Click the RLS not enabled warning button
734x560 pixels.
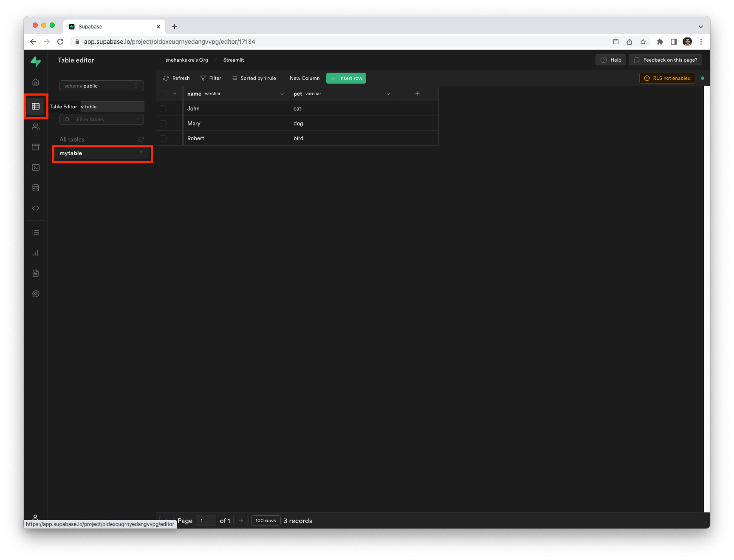click(667, 78)
